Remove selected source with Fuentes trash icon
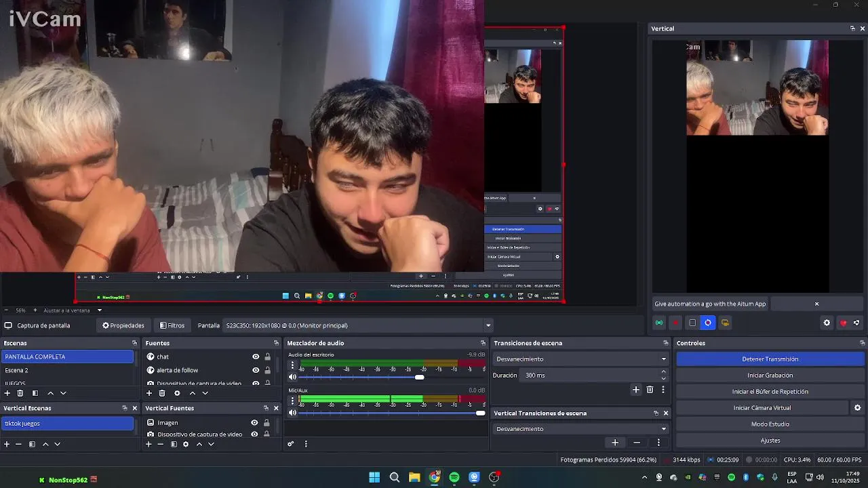The width and height of the screenshot is (868, 488). click(x=162, y=393)
